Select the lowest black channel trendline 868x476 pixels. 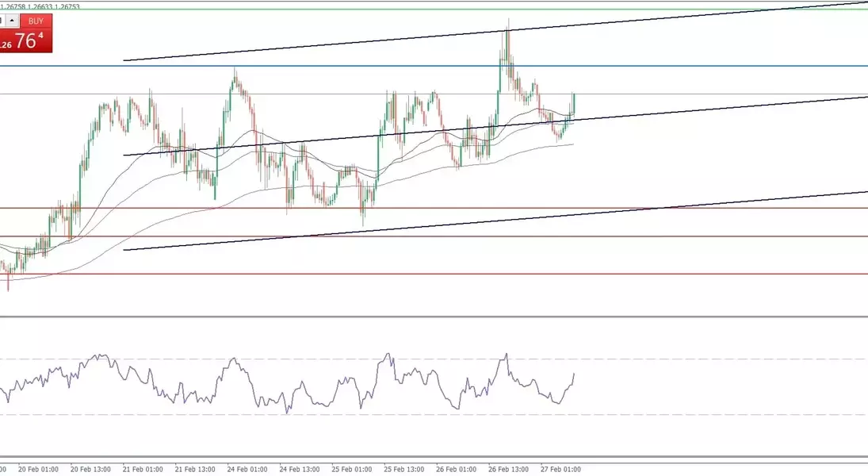tap(476, 223)
